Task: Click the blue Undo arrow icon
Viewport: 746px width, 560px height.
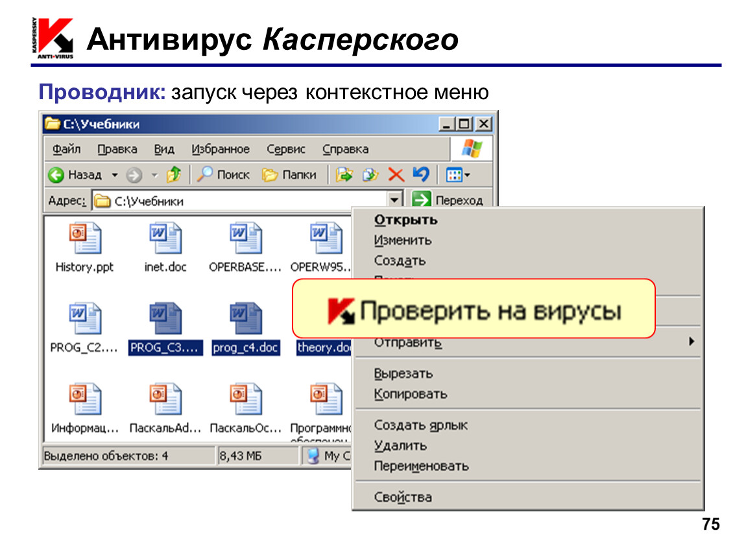Action: click(x=421, y=174)
